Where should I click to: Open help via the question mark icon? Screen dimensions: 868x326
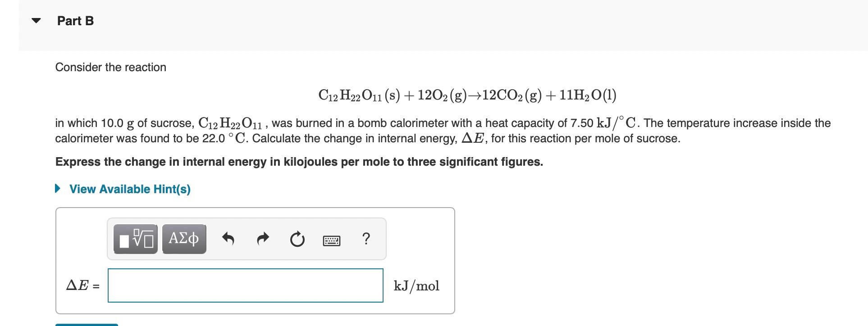click(x=366, y=239)
